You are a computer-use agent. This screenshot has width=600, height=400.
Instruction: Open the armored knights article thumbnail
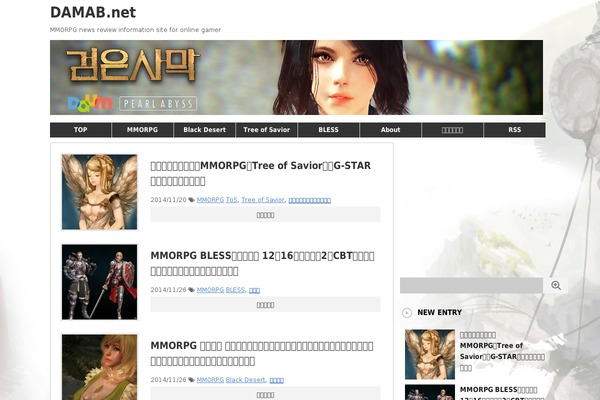[99, 282]
